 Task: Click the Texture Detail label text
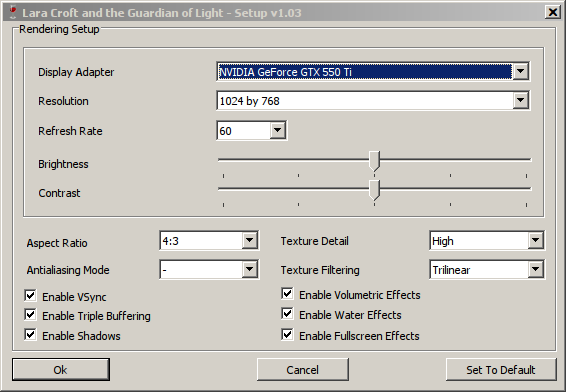[x=315, y=241]
